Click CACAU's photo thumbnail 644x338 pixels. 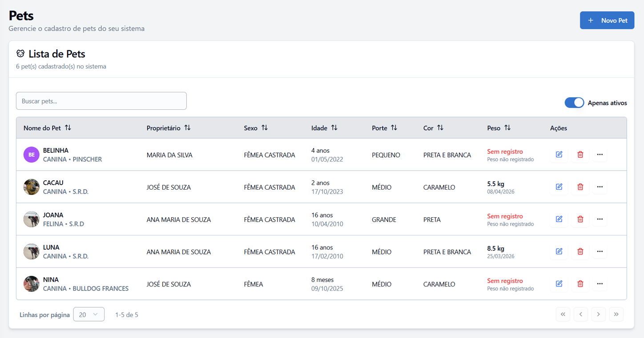tap(32, 187)
